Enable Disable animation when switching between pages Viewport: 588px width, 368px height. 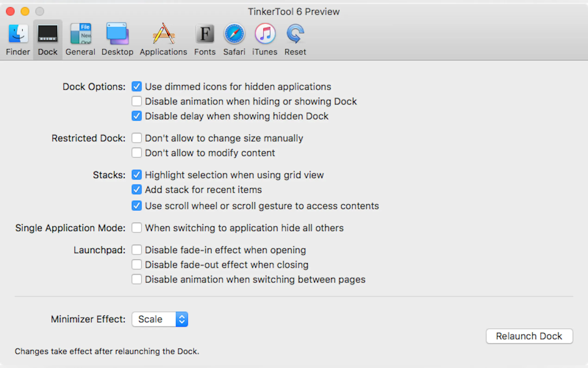click(137, 279)
